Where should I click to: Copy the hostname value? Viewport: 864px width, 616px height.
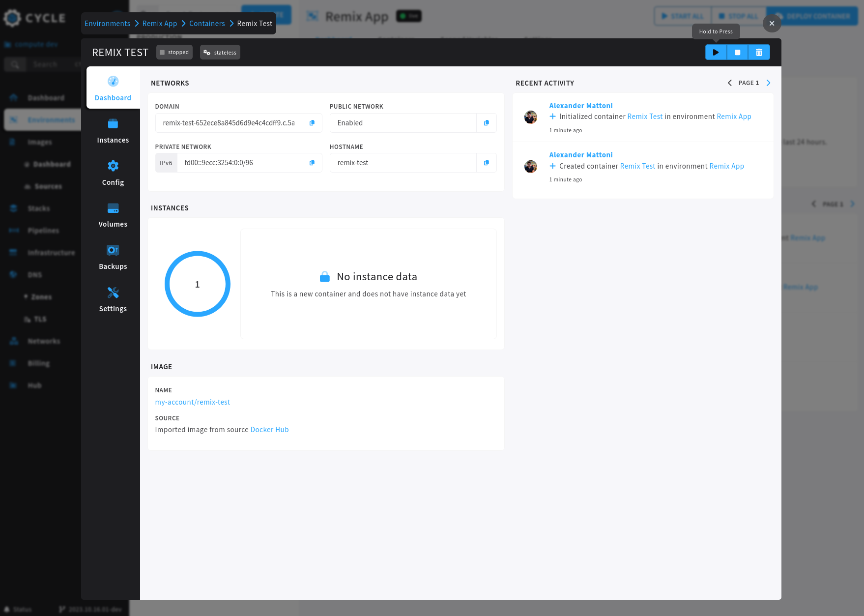[x=486, y=163]
